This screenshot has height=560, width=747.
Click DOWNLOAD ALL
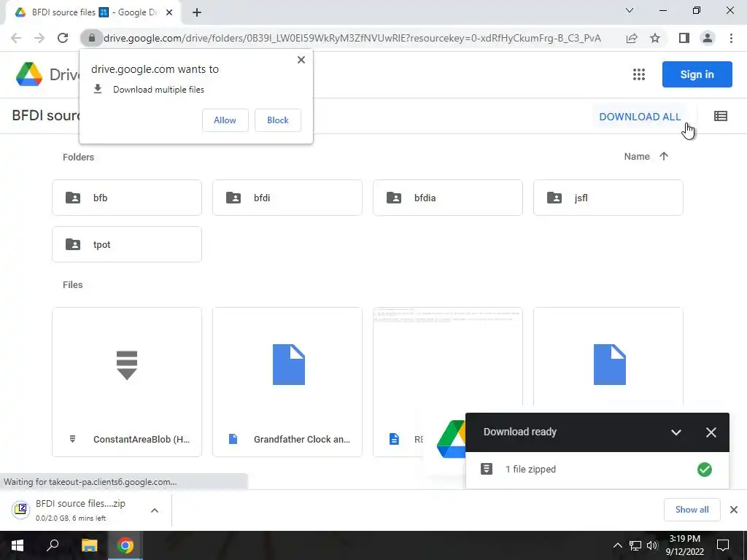click(640, 117)
